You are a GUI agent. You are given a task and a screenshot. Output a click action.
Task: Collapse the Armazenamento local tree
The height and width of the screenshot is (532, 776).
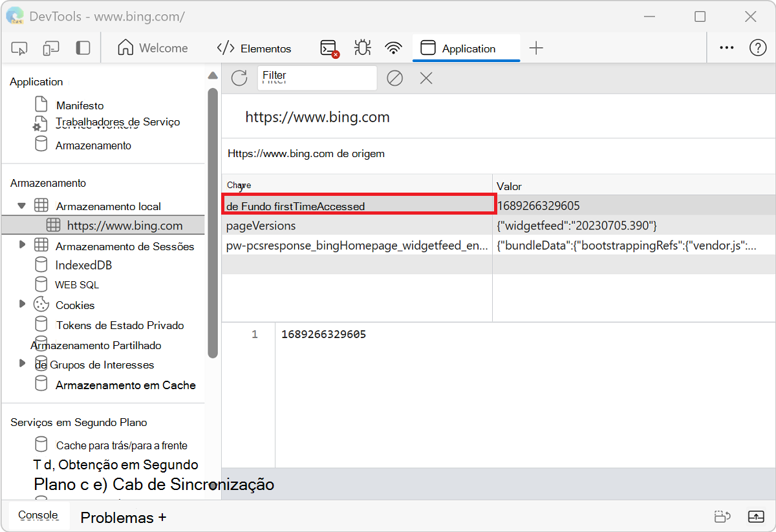(22, 206)
